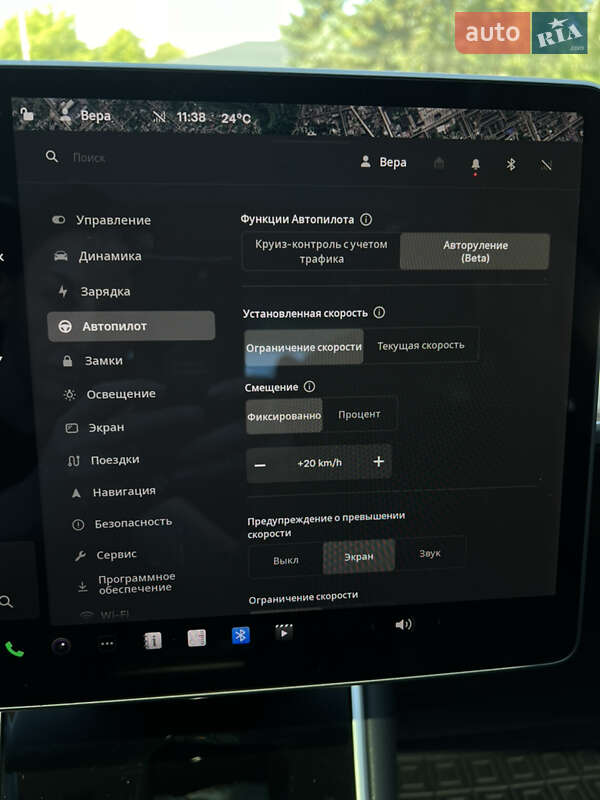Select Авторуление (Beta) option
Screen dimensions: 600x800
(x=475, y=252)
